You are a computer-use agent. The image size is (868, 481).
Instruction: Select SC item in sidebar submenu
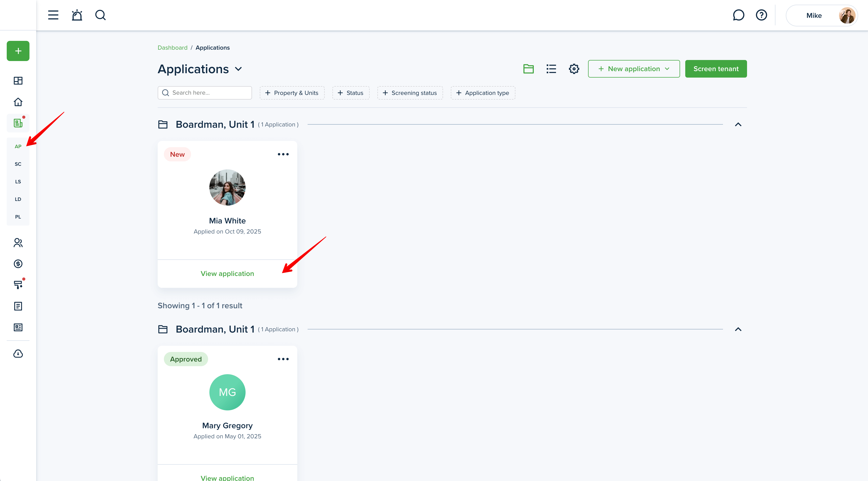(x=18, y=164)
